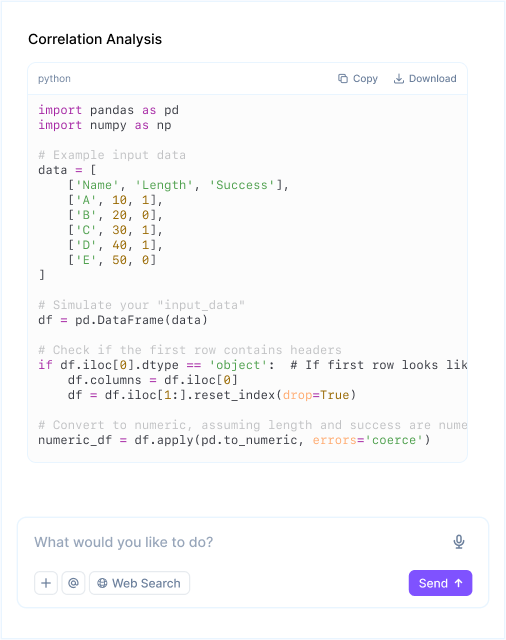Viewport: 506px width, 640px height.
Task: Click the @ mention button
Action: pos(73,583)
